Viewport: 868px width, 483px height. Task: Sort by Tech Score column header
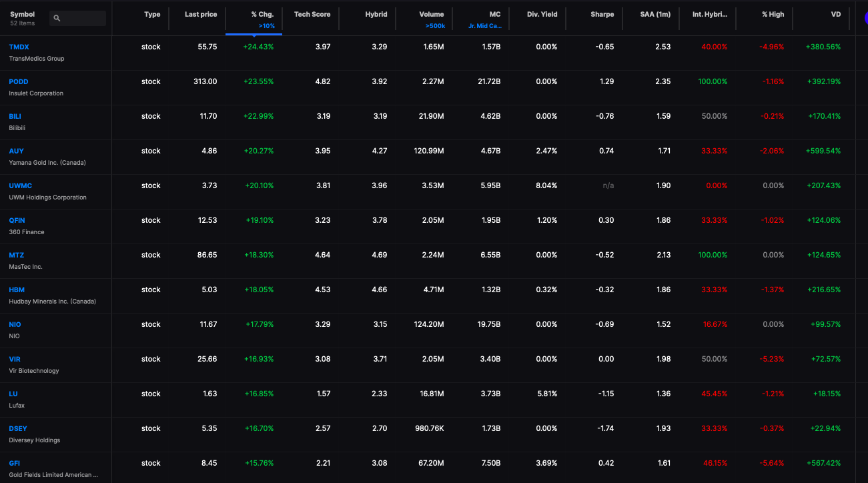pyautogui.click(x=312, y=14)
